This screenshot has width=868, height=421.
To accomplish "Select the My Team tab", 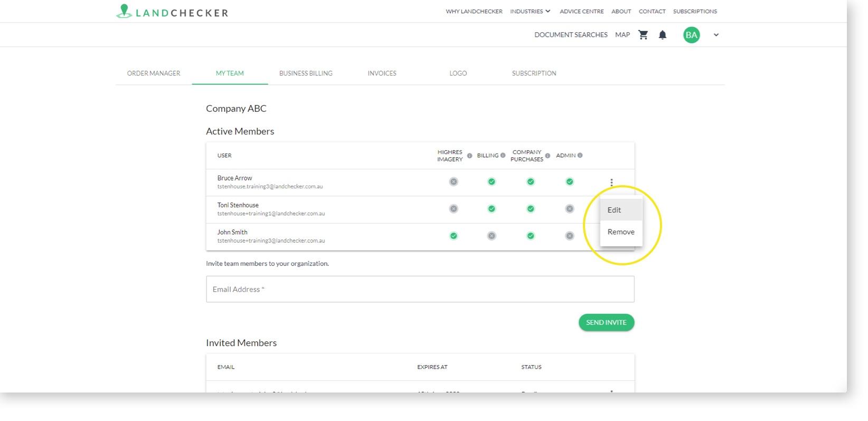I will click(230, 73).
